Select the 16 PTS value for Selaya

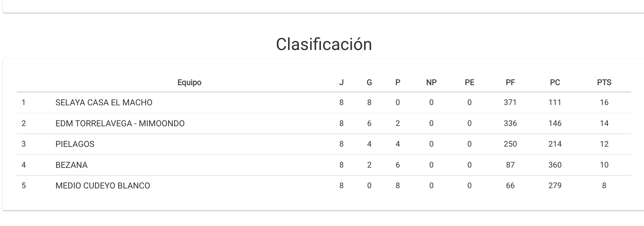(604, 103)
